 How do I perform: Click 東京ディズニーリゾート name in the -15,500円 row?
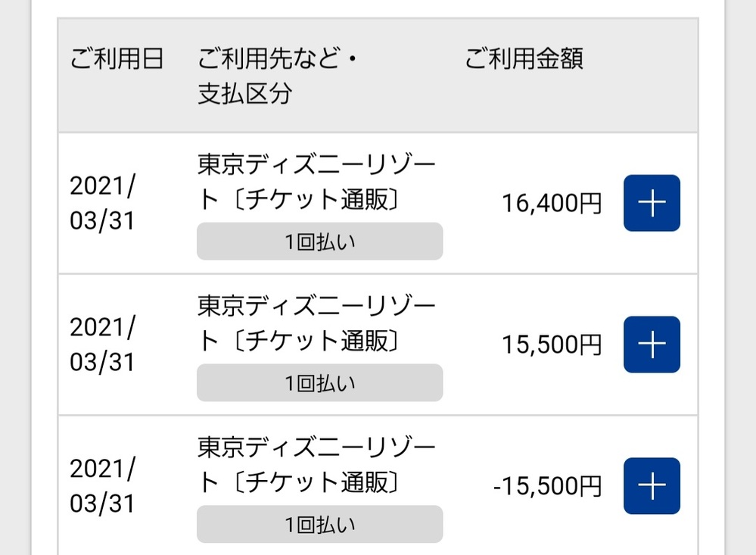tap(316, 448)
